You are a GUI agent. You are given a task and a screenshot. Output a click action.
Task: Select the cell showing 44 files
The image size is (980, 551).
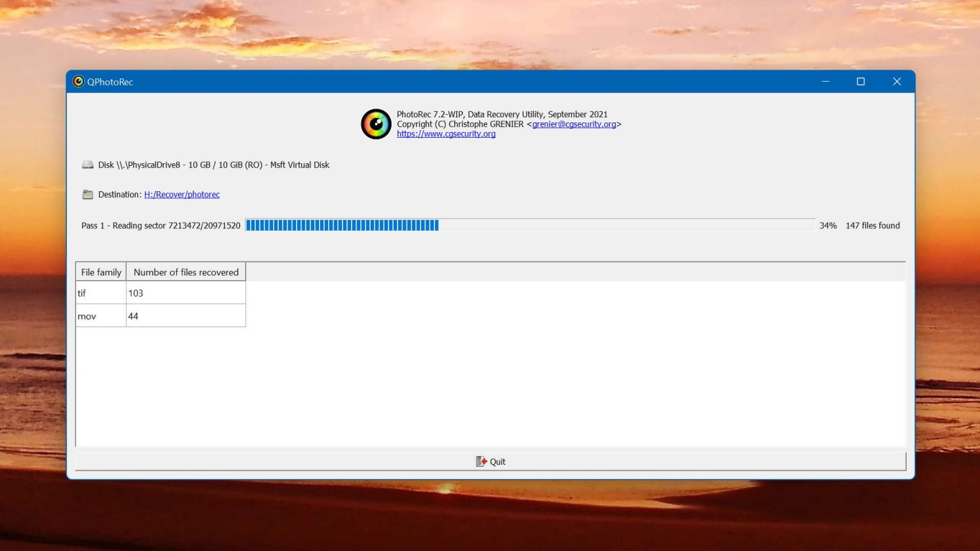tap(186, 316)
